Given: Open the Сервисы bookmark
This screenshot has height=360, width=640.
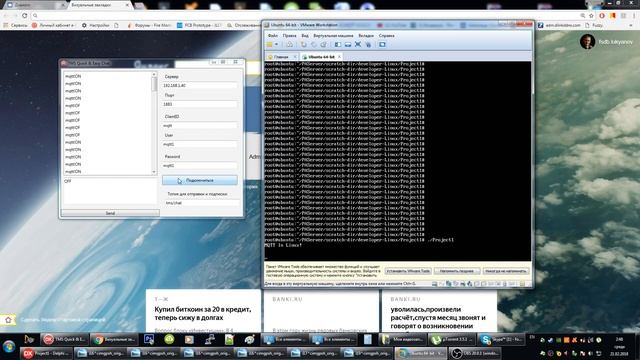Looking at the screenshot, I should 16,25.
